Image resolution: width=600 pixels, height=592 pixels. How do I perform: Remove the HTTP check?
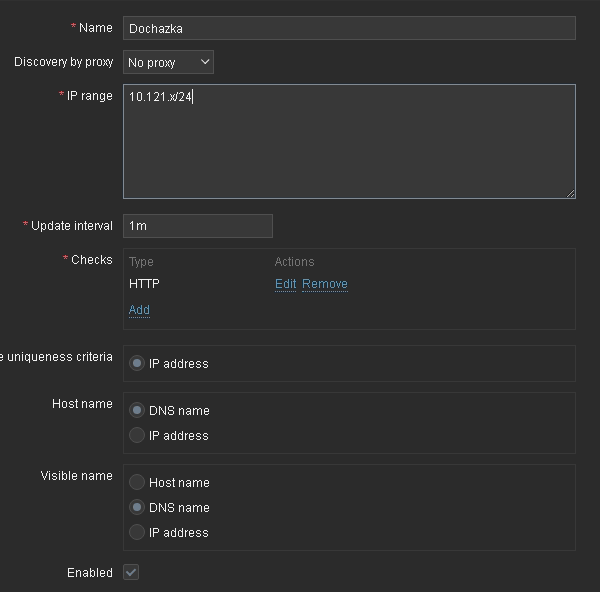pos(325,284)
